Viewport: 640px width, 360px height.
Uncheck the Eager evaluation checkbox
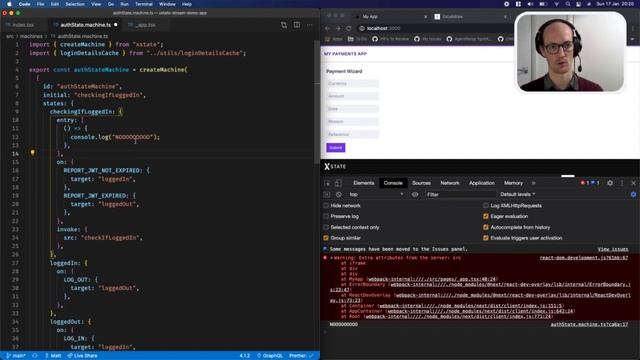pyautogui.click(x=486, y=216)
